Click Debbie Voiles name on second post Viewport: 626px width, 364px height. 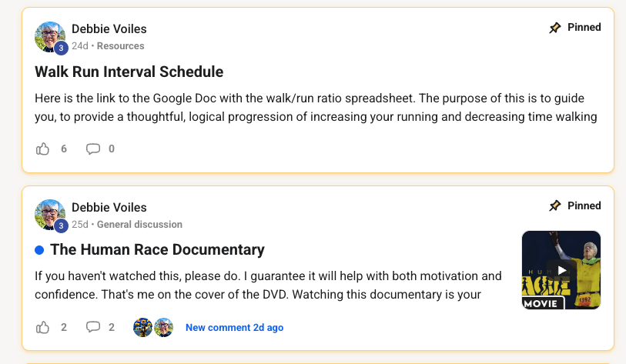point(109,208)
